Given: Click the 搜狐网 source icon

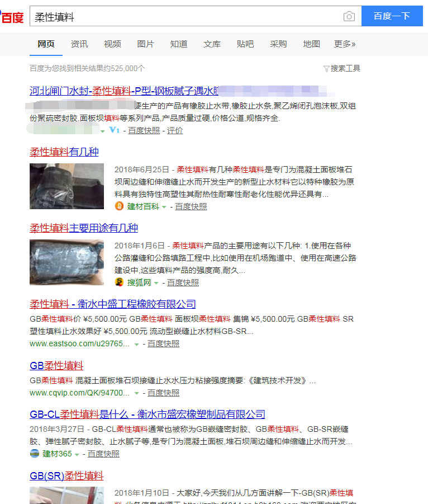Looking at the screenshot, I should pos(119,282).
